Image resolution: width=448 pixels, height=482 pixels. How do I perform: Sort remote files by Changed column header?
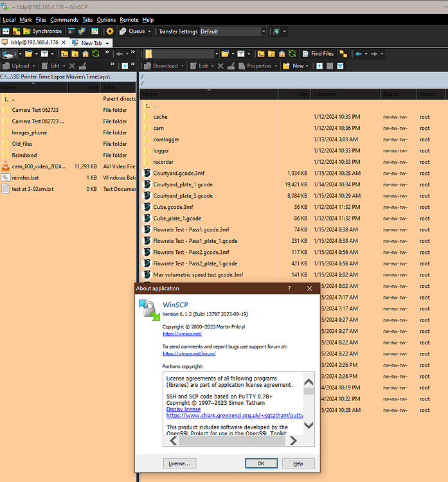(345, 94)
